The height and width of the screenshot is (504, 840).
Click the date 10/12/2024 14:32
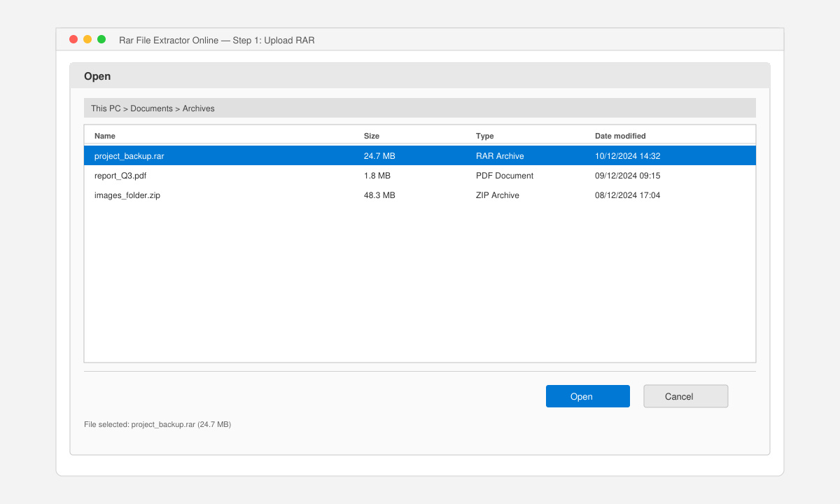[x=628, y=156]
